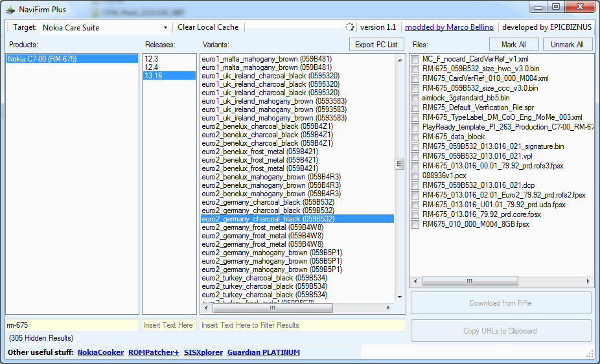Click the products filter field containing rm-675
600x364 pixels.
[x=73, y=325]
